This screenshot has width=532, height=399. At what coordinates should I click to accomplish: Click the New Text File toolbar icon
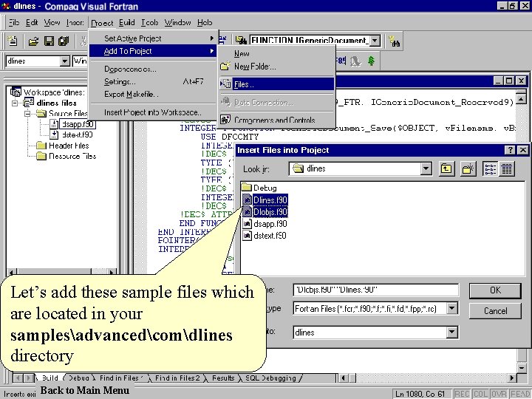13,41
